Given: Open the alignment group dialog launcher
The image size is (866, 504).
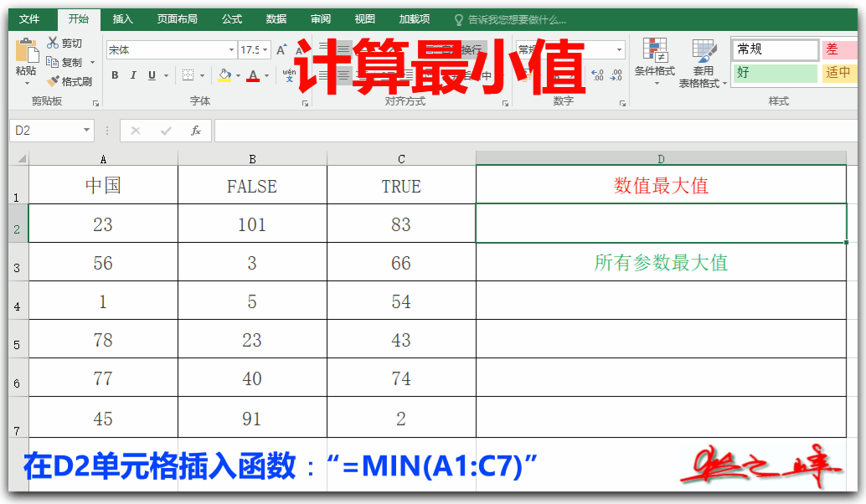Looking at the screenshot, I should click(x=505, y=103).
